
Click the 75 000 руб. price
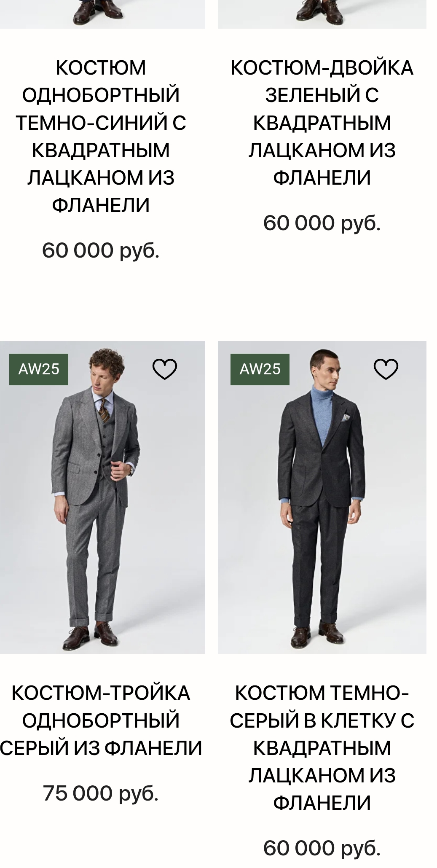101,793
